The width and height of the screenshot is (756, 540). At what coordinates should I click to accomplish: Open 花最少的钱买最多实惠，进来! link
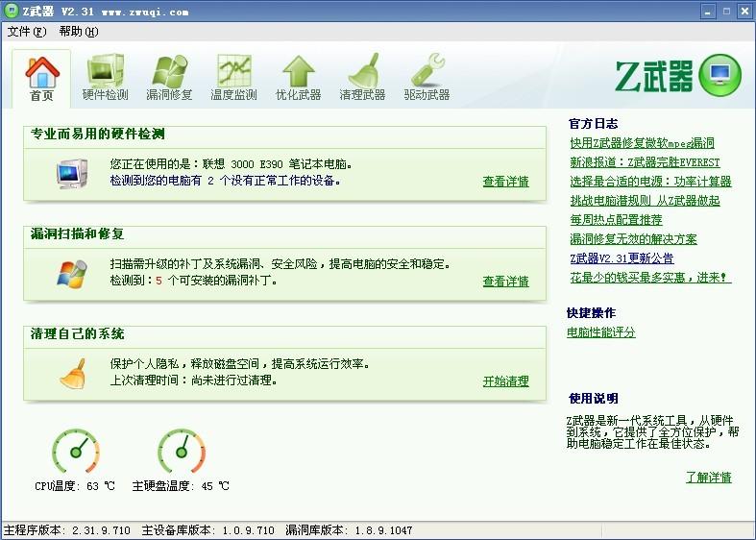[x=650, y=278]
